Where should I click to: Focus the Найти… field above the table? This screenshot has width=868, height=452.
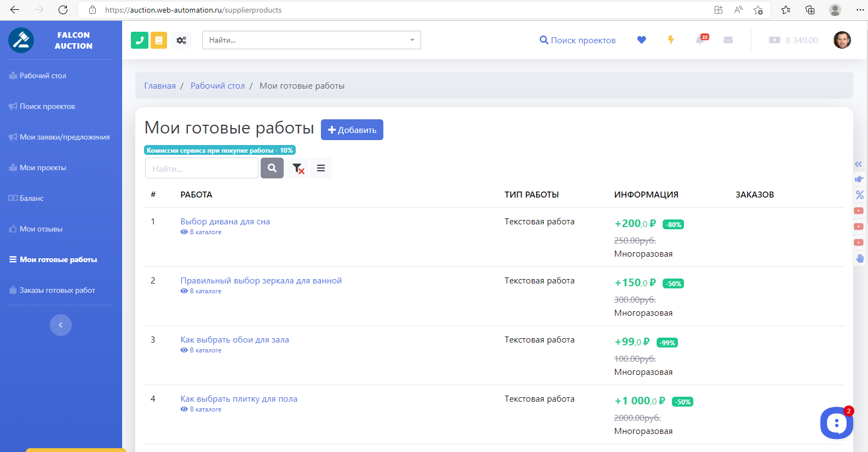[202, 168]
